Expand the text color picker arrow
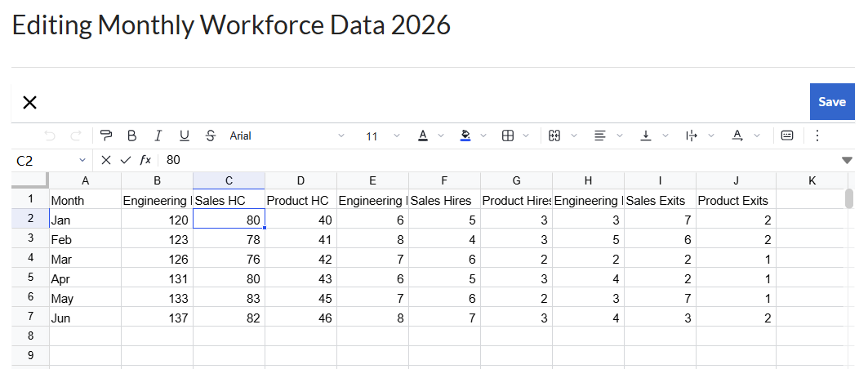Image resolution: width=868 pixels, height=369 pixels. pos(441,136)
